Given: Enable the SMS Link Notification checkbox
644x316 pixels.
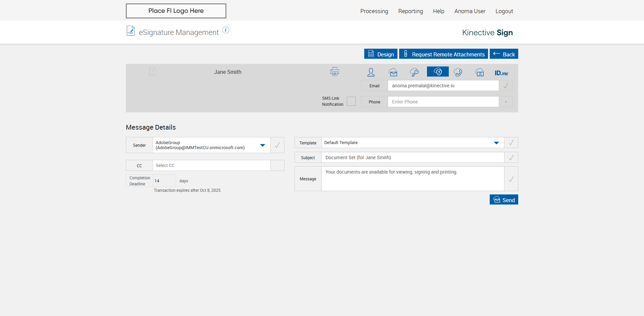Looking at the screenshot, I should [351, 101].
